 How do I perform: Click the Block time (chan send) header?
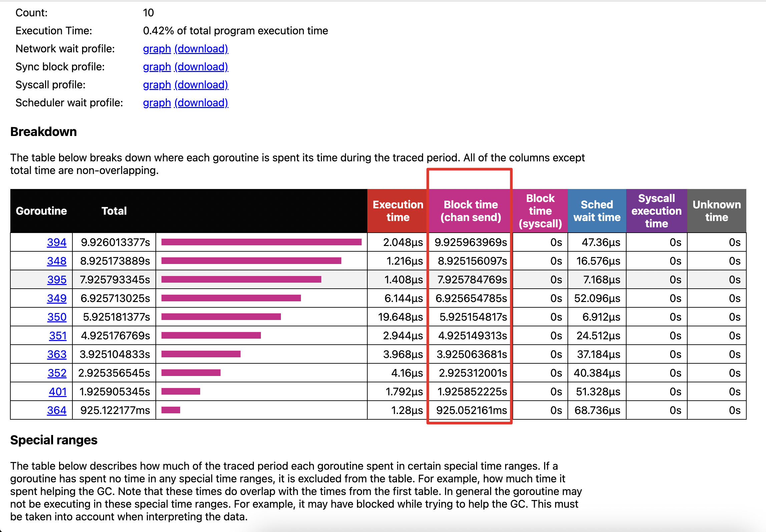[x=470, y=211]
